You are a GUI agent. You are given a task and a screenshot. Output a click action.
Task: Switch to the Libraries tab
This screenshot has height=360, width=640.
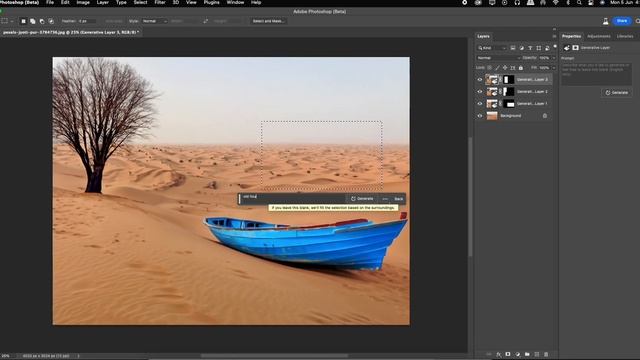(x=624, y=36)
